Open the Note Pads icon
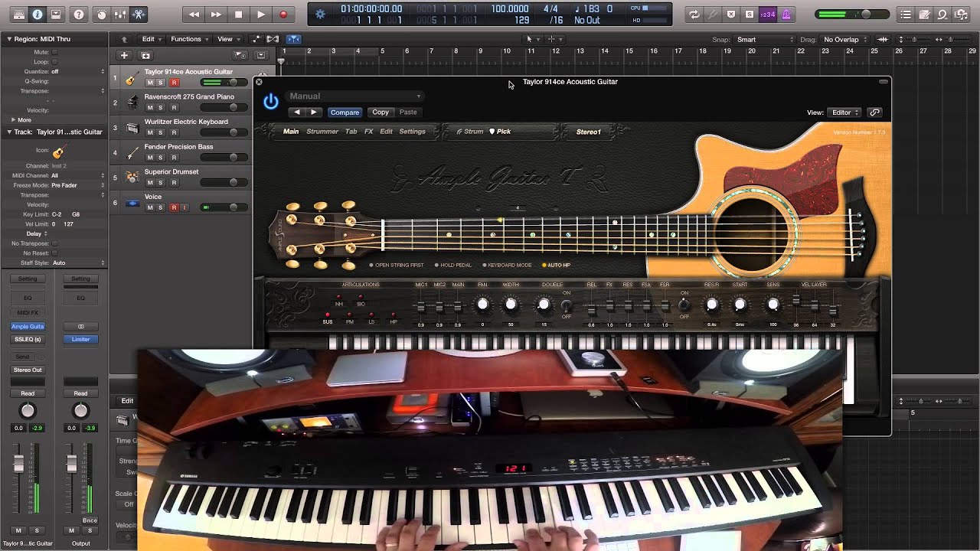 (x=924, y=15)
